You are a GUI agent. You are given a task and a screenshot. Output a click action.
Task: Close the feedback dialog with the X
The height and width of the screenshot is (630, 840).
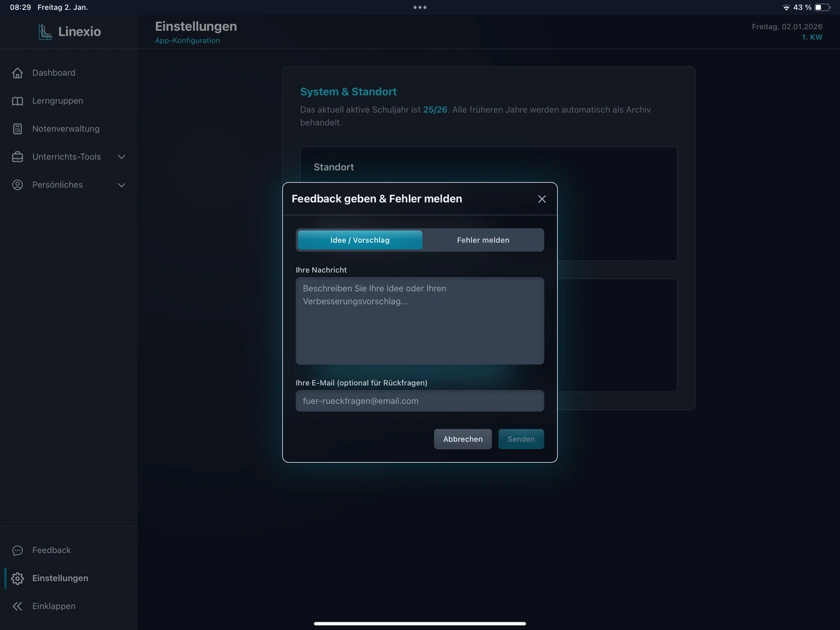[x=542, y=199]
